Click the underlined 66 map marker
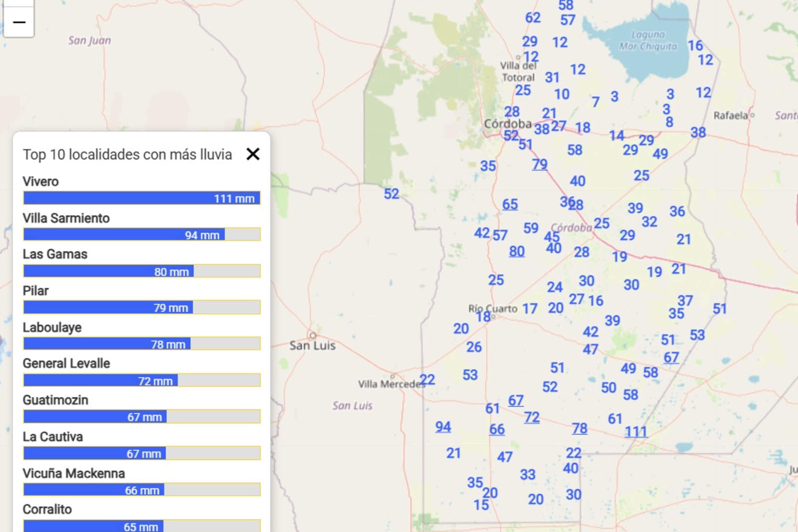This screenshot has height=532, width=798. 497,429
